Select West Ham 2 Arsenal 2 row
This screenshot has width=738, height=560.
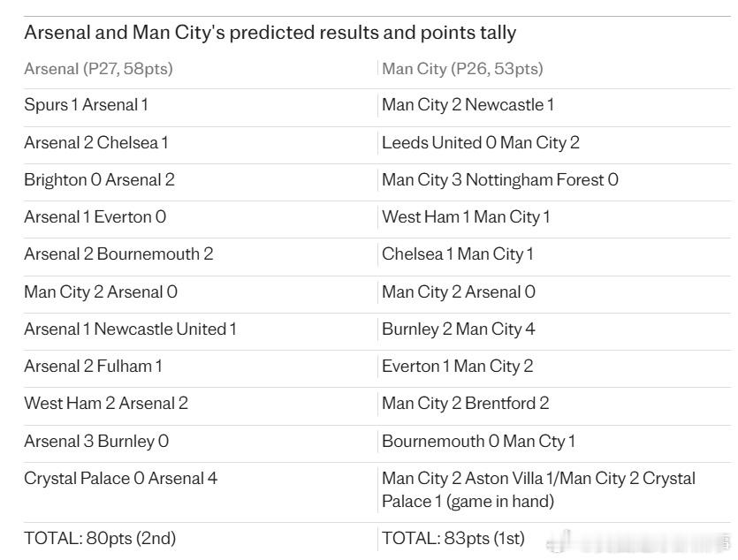(x=106, y=403)
